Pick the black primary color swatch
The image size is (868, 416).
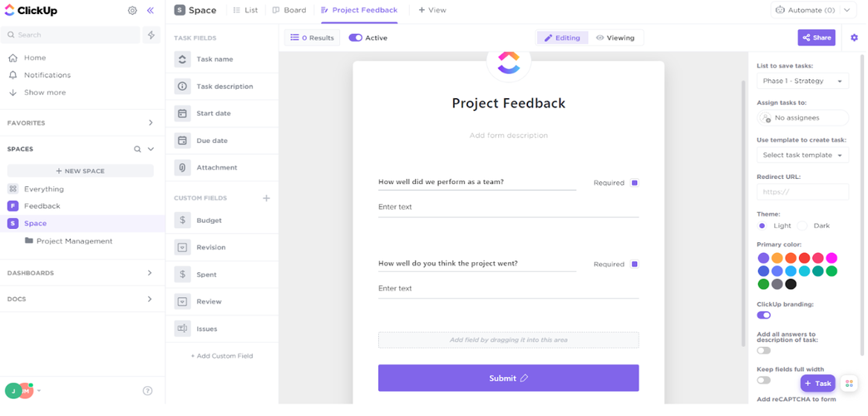tap(791, 284)
